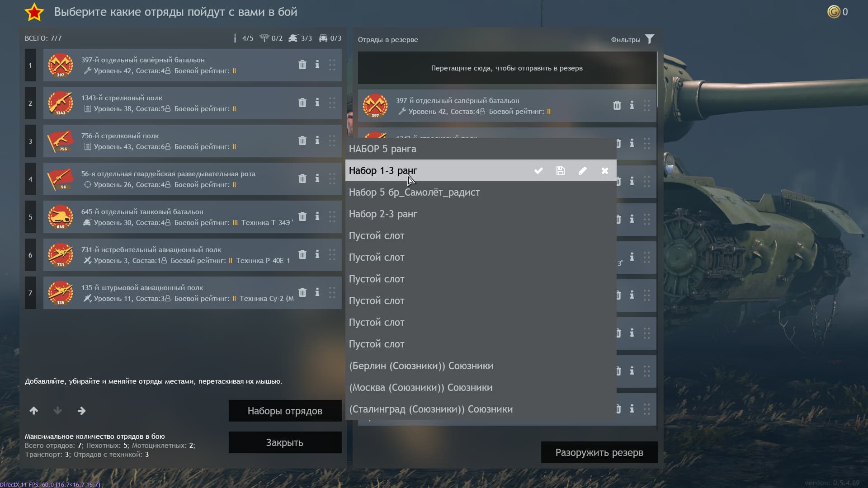This screenshot has width=868, height=488.
Task: Show info for 645-й танковый батальон
Action: (x=317, y=216)
